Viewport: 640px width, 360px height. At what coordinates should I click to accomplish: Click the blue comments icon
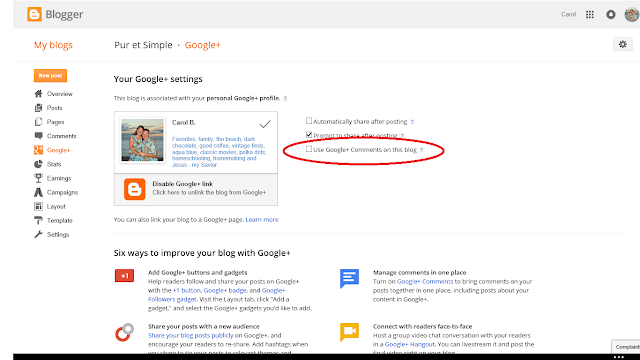coord(349,279)
